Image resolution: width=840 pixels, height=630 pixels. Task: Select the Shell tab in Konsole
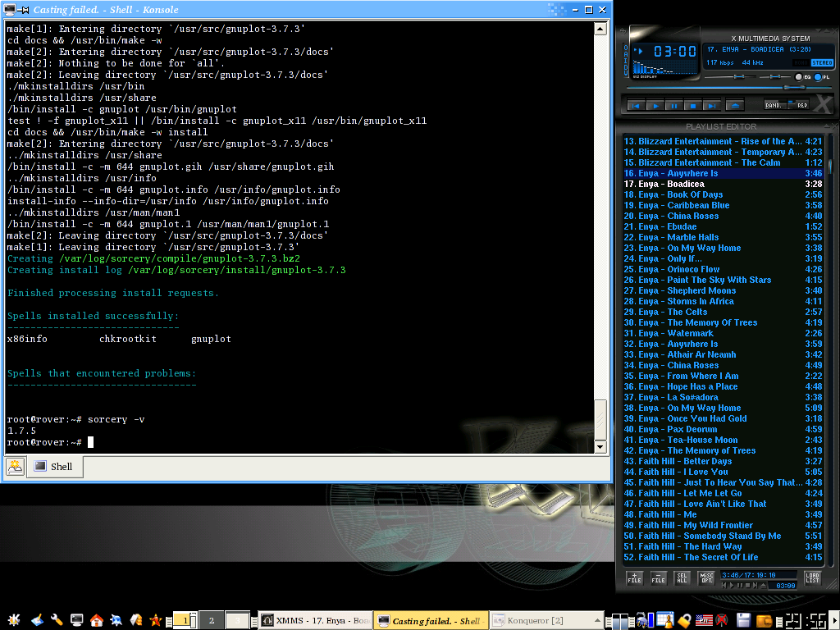coord(55,466)
